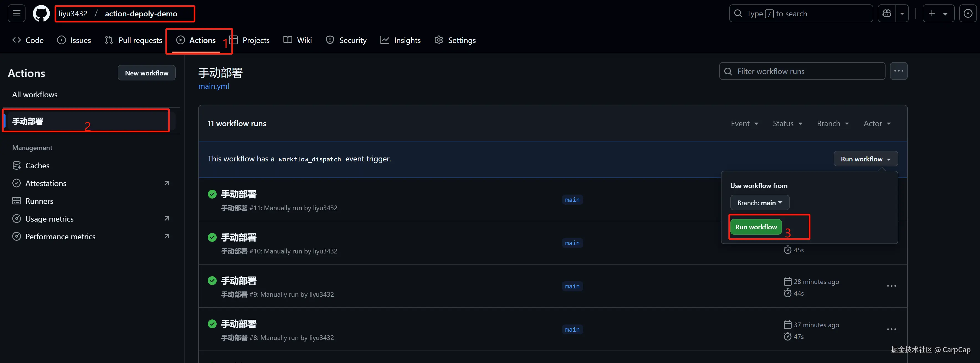Open the hamburger navigation menu

coord(16,14)
